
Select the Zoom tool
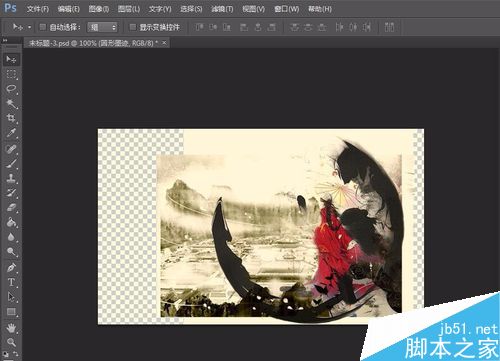pos(11,342)
